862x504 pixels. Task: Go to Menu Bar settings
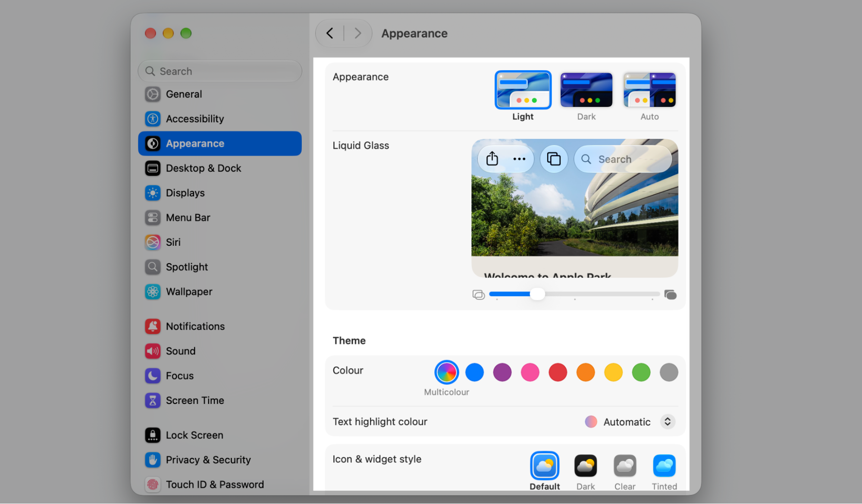(219, 217)
